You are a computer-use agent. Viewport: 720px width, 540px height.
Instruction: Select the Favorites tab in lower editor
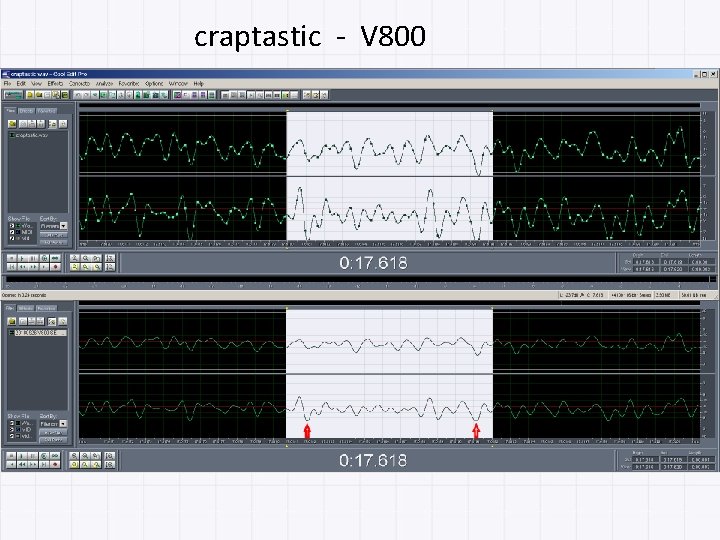click(46, 308)
